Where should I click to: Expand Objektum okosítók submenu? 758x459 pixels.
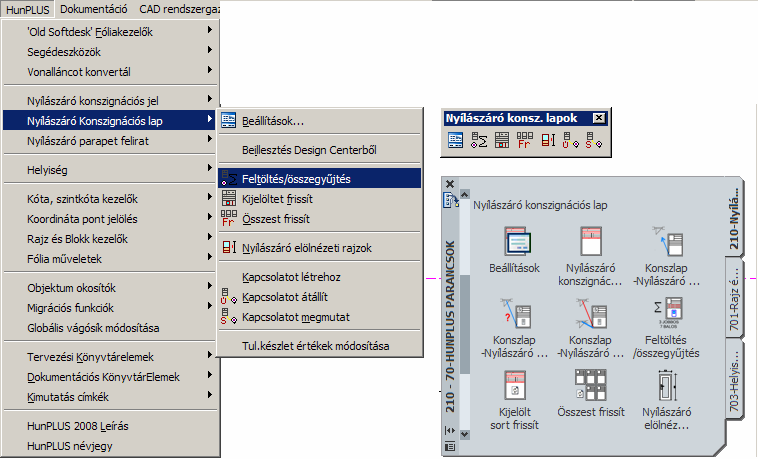tap(110, 288)
